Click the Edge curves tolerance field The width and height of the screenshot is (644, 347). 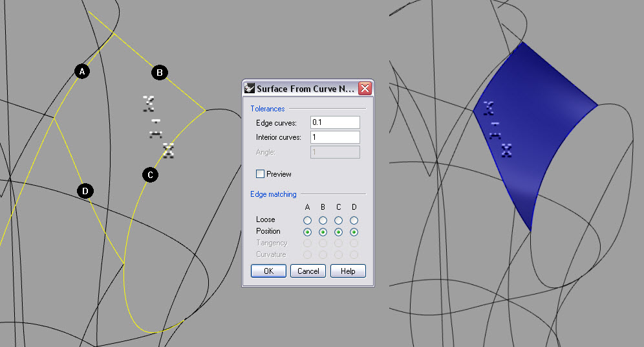(x=335, y=122)
